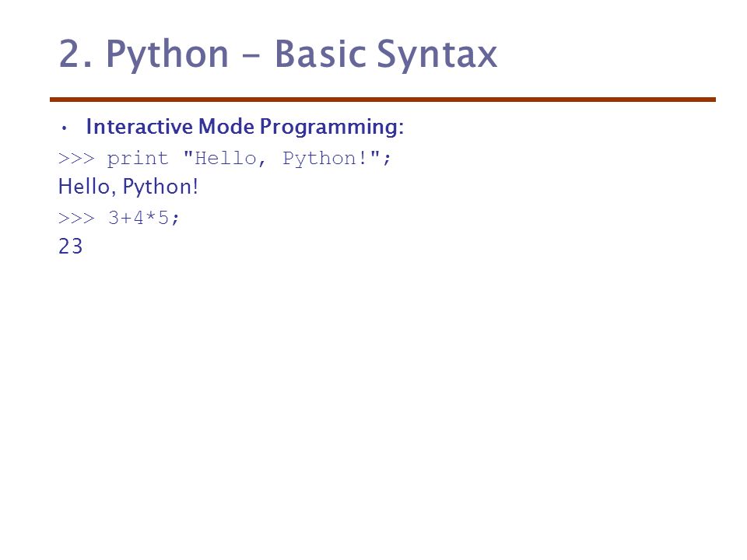Click the code line ">>> 3+4*5;"
747x560 pixels.
coord(118,218)
